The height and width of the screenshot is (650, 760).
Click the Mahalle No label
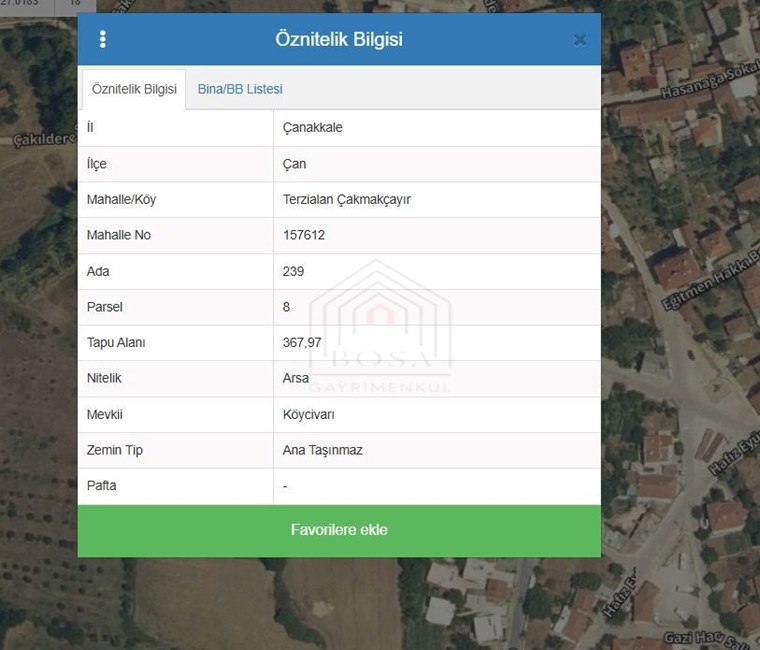click(119, 235)
